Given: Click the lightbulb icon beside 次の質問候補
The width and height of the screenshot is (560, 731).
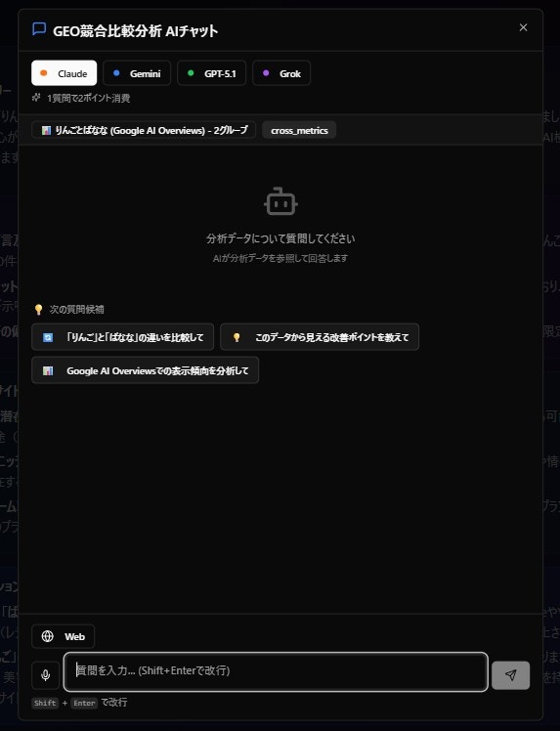Looking at the screenshot, I should tap(39, 310).
